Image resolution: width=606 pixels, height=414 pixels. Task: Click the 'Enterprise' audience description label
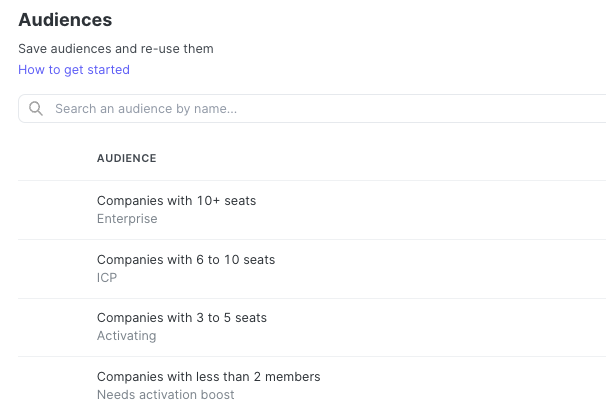[127, 219]
